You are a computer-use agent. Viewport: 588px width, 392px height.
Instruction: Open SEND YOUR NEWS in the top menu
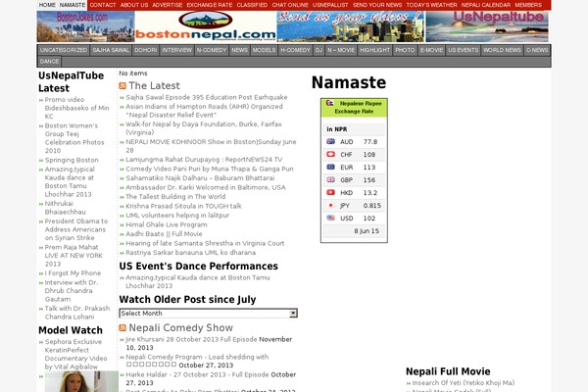[377, 5]
